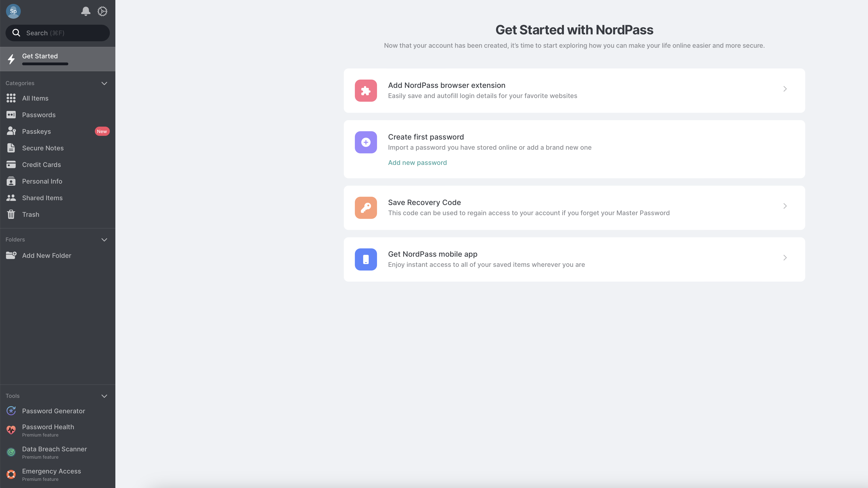Click 'Easily save and autofill login details' text

tap(482, 96)
